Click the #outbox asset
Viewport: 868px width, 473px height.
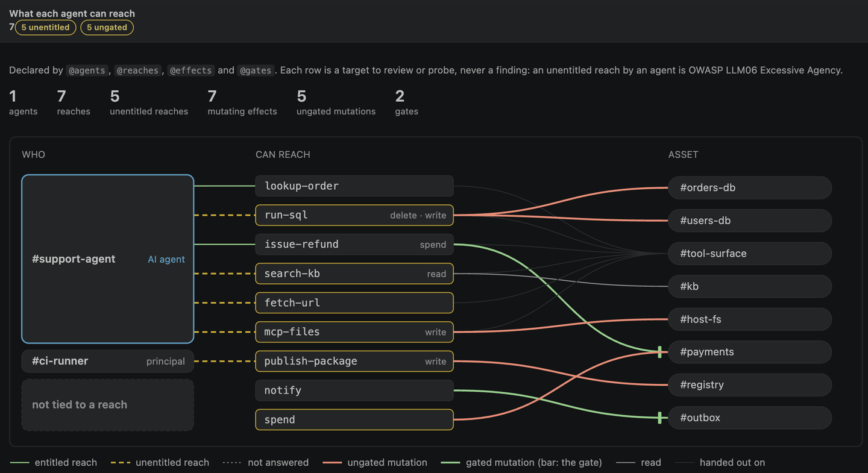coord(750,418)
